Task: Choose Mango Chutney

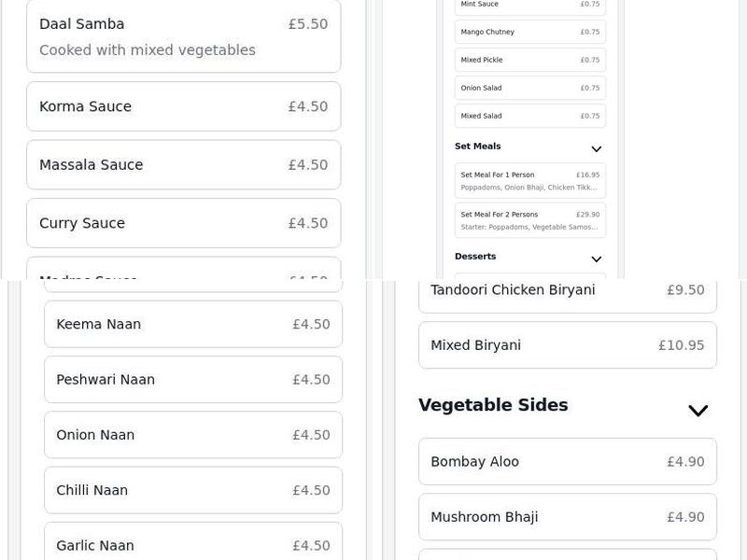Action: [x=529, y=32]
